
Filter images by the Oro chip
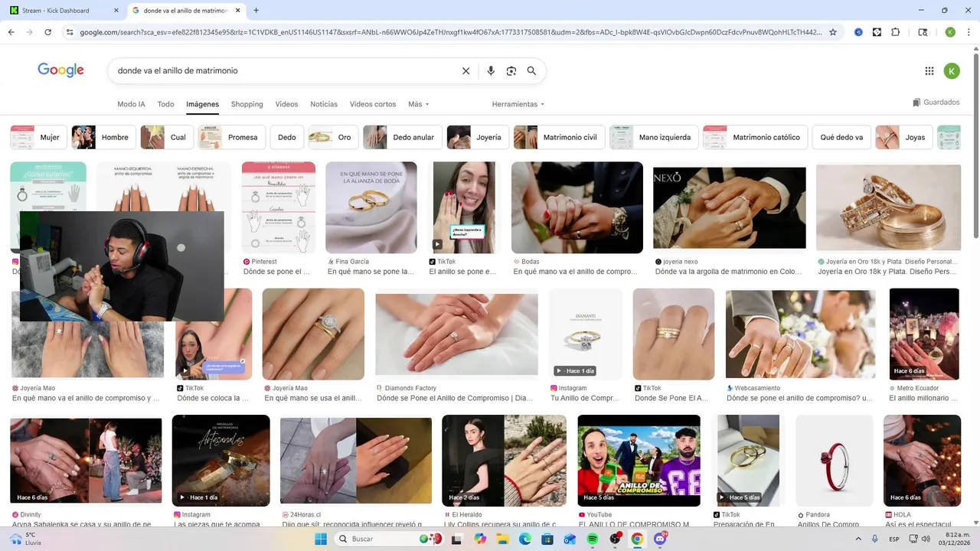coord(332,137)
